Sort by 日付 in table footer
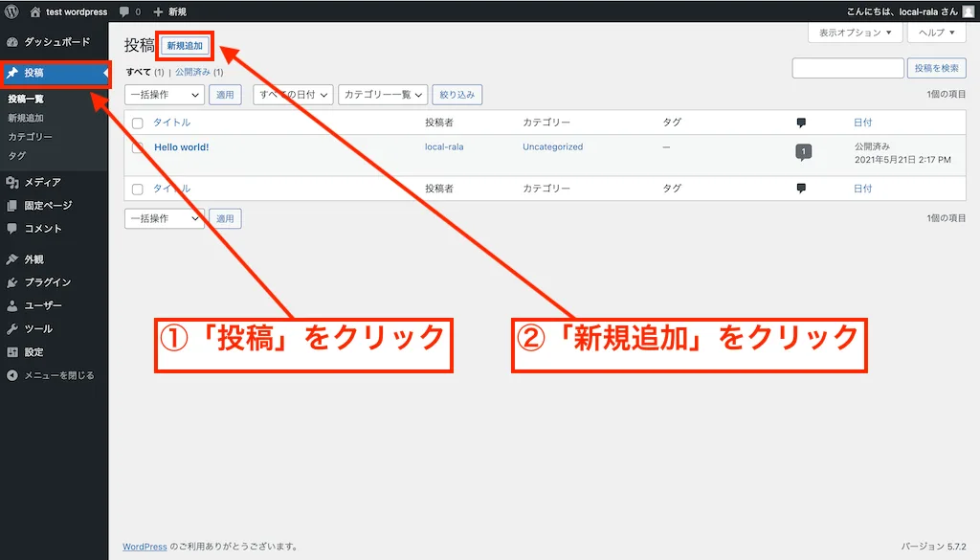This screenshot has width=980, height=560. click(x=862, y=189)
